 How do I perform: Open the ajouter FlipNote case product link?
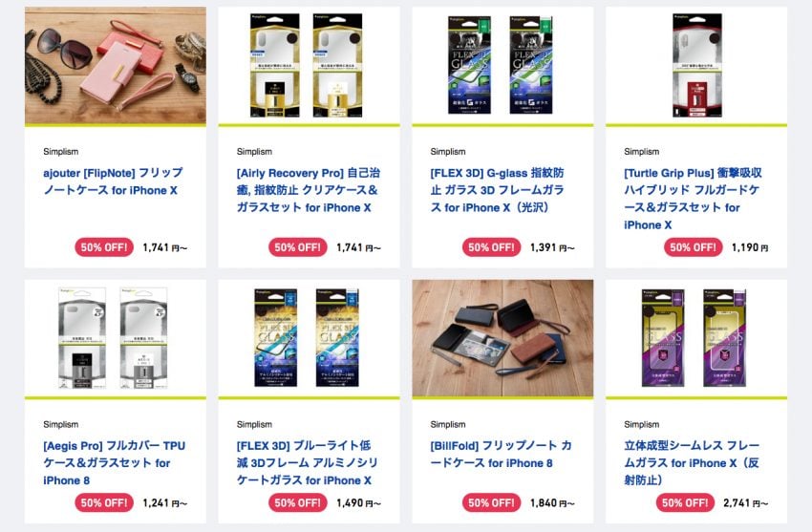click(113, 181)
